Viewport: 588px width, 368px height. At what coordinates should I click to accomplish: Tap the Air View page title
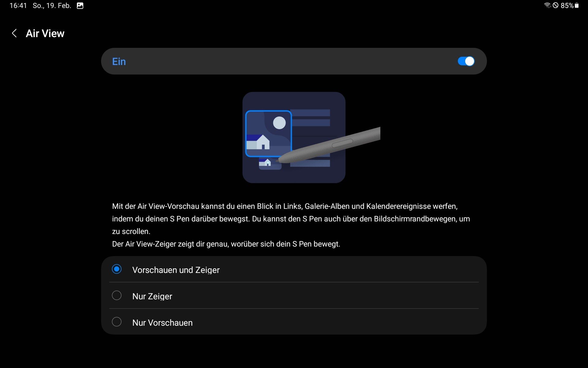[x=45, y=33]
